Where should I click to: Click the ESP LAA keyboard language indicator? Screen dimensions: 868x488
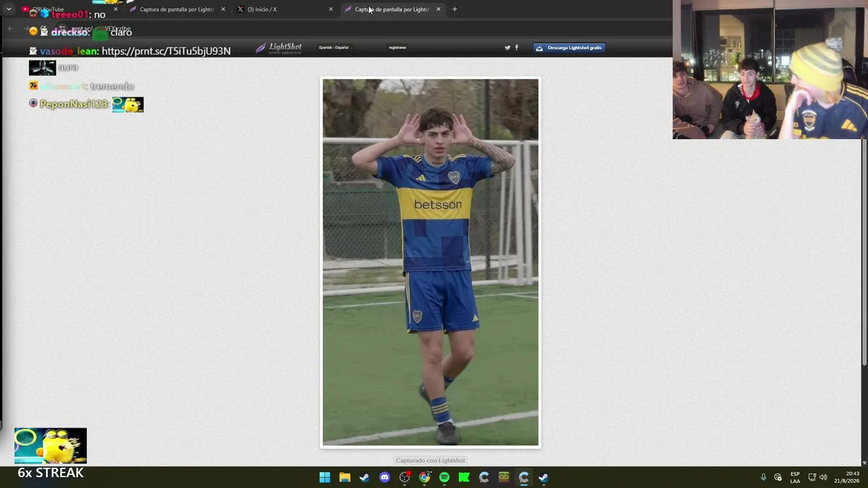coord(795,477)
